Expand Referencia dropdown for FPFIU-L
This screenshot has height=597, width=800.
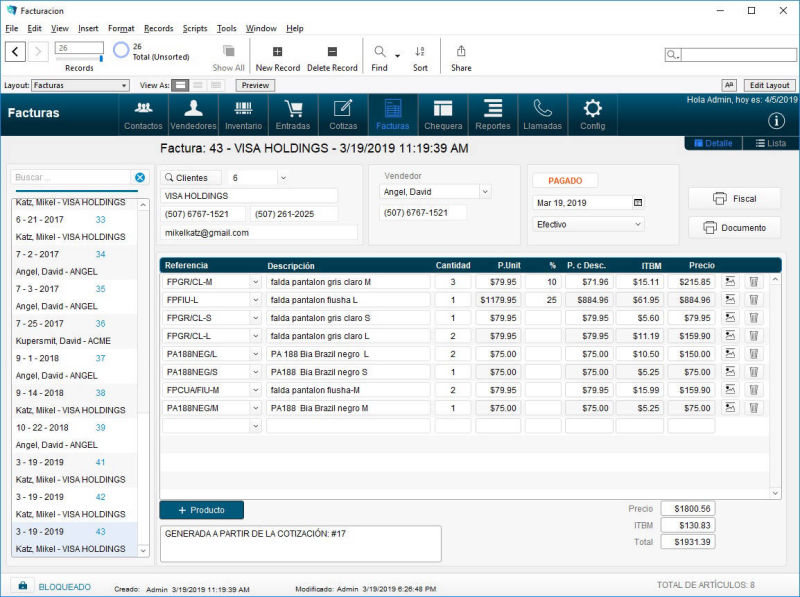[x=256, y=300]
